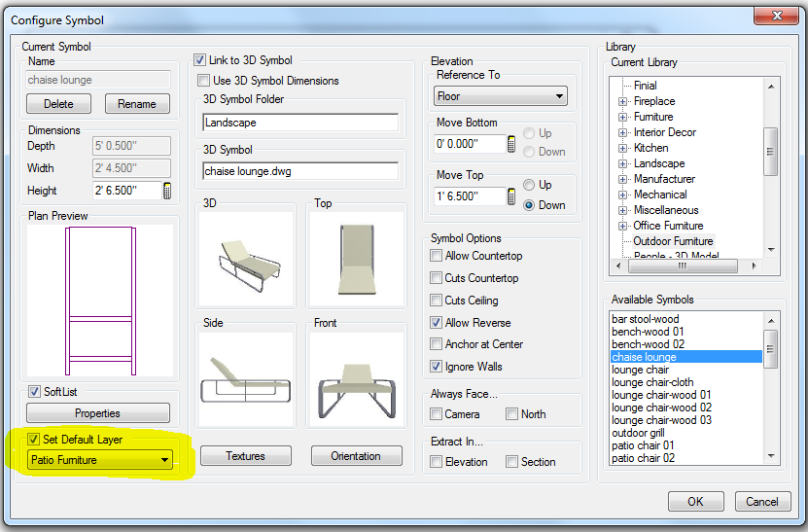The width and height of the screenshot is (808, 532).
Task: Toggle Allow Reverse checkbox
Action: click(437, 323)
